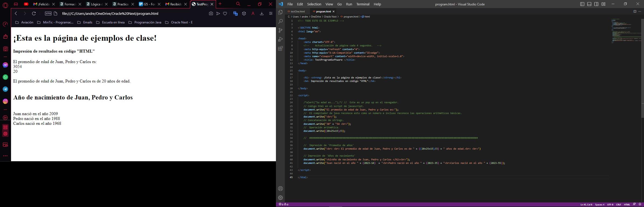Split the VS Code editor right
The width and height of the screenshot is (644, 207).
635,11
